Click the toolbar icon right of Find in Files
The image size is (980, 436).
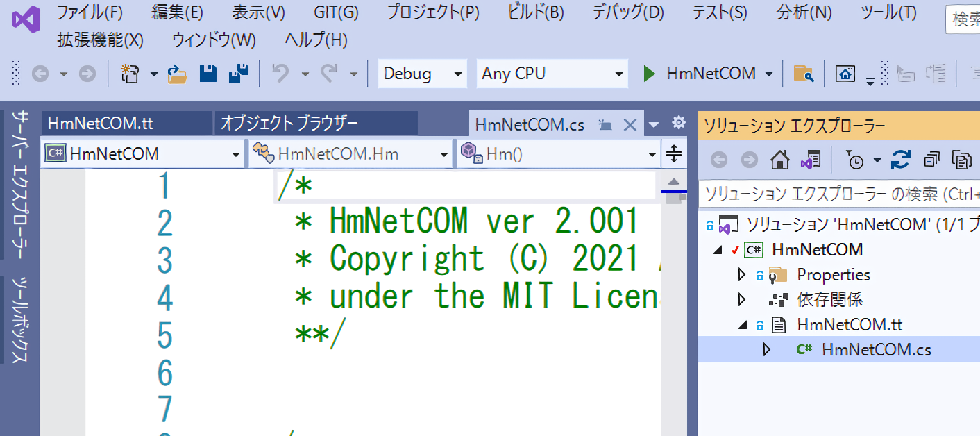pyautogui.click(x=845, y=74)
